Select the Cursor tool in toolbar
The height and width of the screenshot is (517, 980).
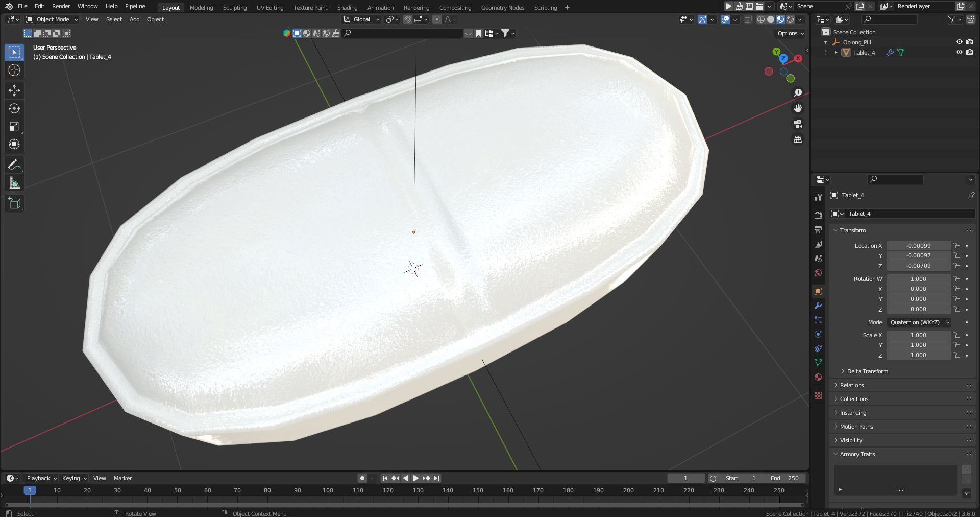coord(14,70)
